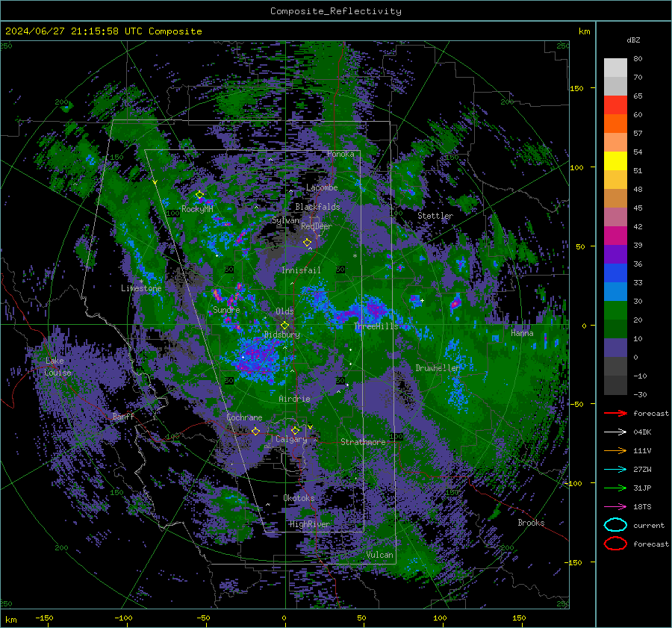
Task: Click the 'Olds' map label
Action: click(284, 311)
